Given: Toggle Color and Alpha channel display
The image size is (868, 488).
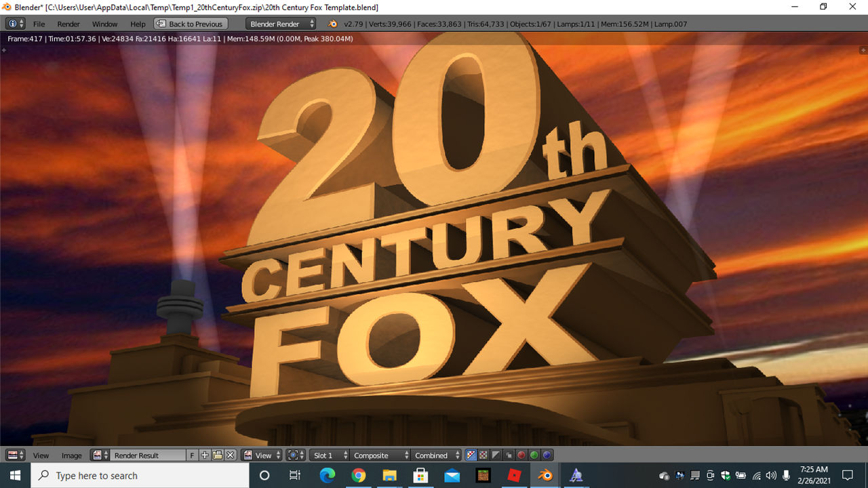Looking at the screenshot, I should point(472,455).
